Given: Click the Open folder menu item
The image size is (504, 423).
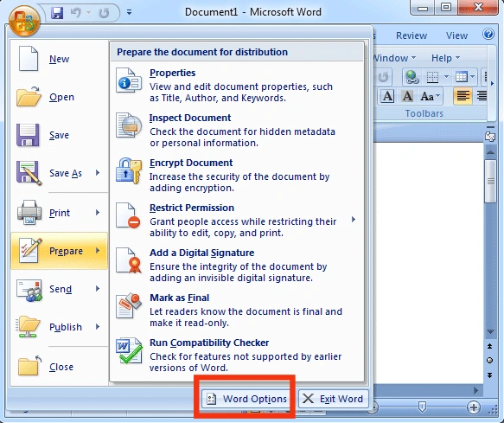Looking at the screenshot, I should pyautogui.click(x=59, y=97).
